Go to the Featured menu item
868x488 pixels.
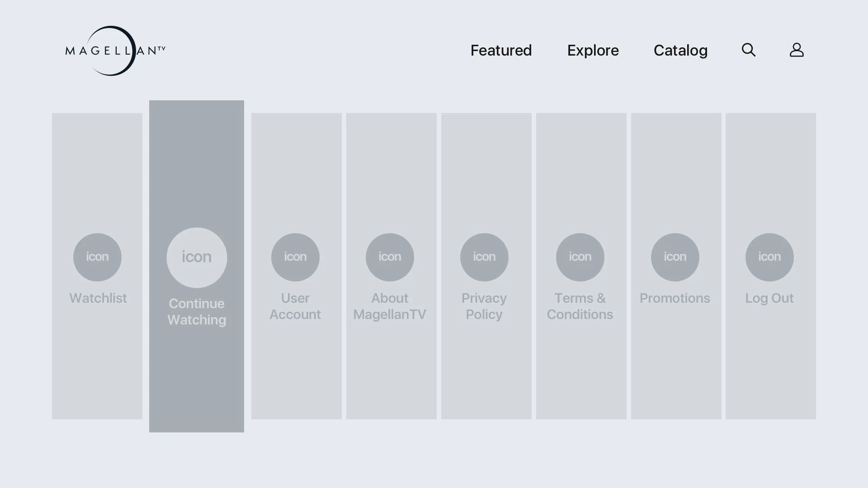coord(501,50)
